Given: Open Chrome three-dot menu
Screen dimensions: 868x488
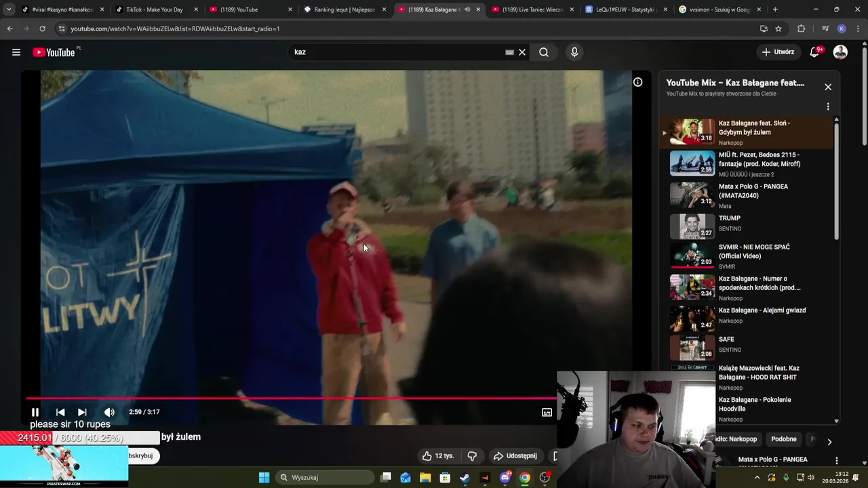Looking at the screenshot, I should (857, 29).
